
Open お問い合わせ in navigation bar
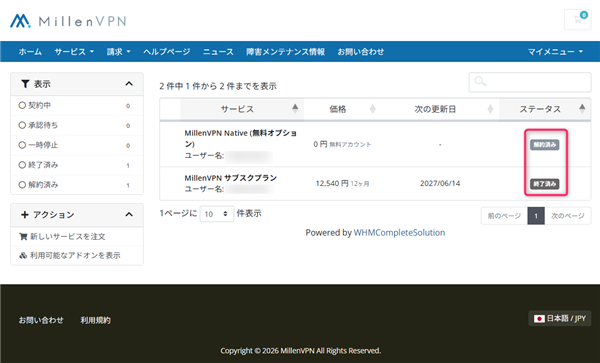coord(361,52)
